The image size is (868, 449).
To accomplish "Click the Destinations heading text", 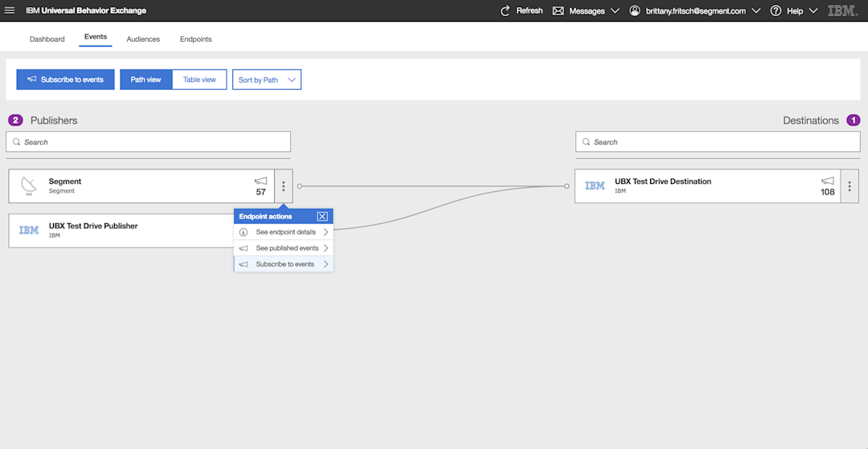I will [x=811, y=120].
